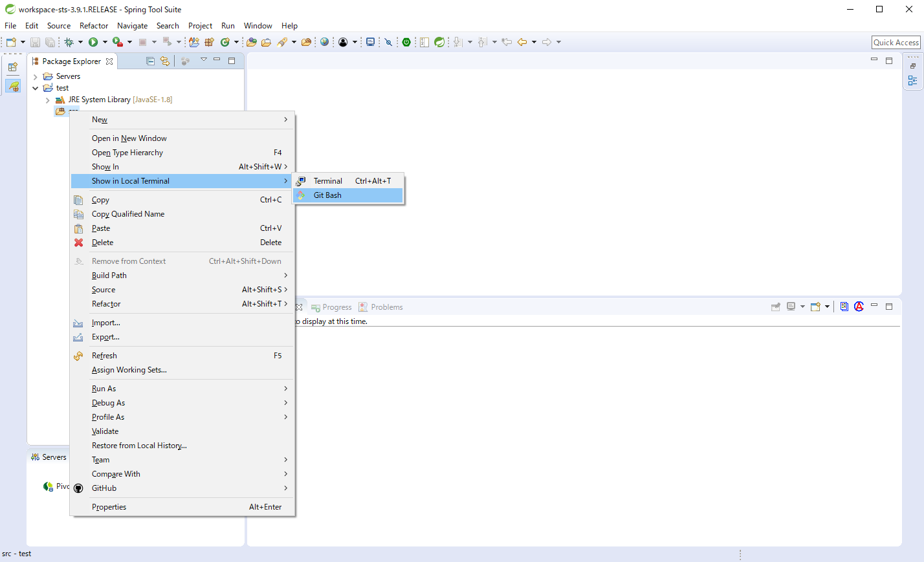Expand the JRE System Library node
Image resolution: width=924 pixels, height=562 pixels.
coord(47,99)
